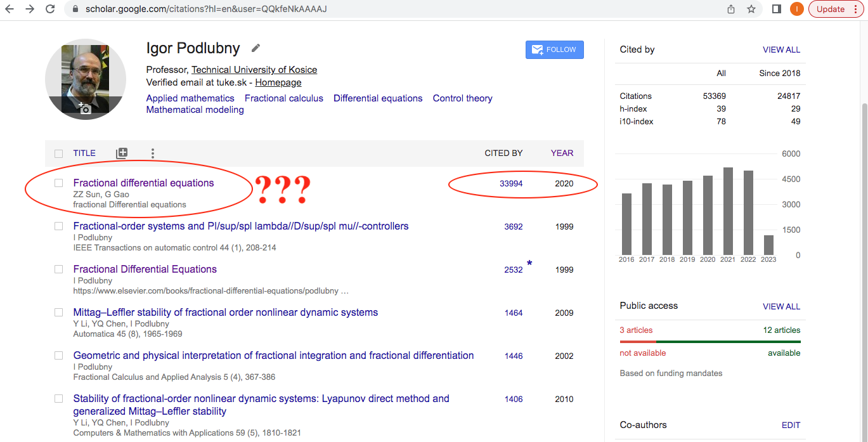Screen dimensions: 868x442
Task: Select the Control theory interest tag
Action: click(x=462, y=98)
